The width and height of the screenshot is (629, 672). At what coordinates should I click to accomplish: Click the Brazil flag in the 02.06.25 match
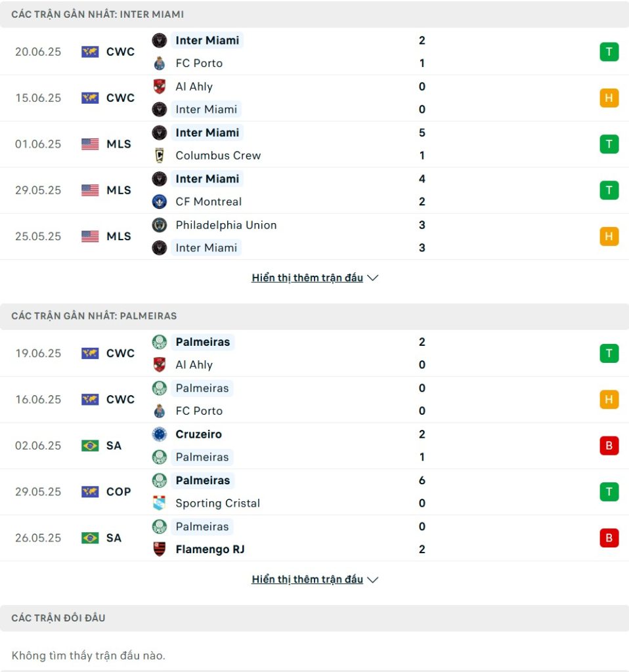pos(90,446)
